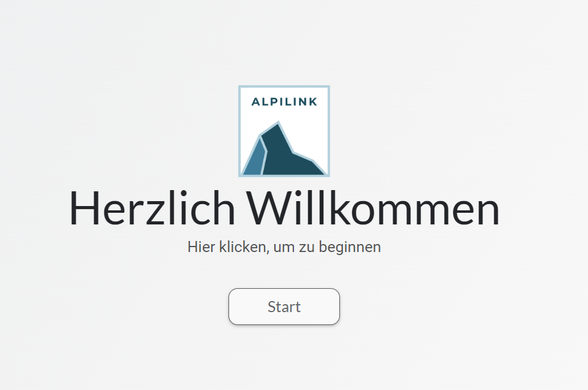Screen dimensions: 588x390
Task: Click the dark mountain peak in the logo
Action: pyautogui.click(x=285, y=154)
